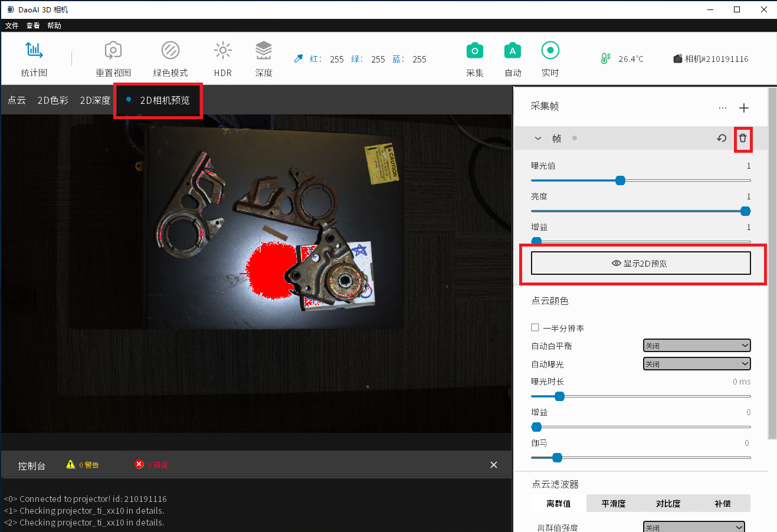Toggle the 一半分辨率 checkbox
Viewport: 777px width, 532px height.
pos(535,327)
